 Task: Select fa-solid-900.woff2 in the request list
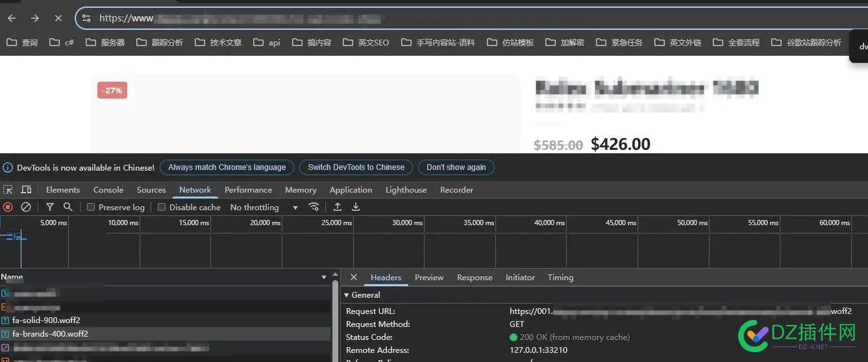[46, 320]
